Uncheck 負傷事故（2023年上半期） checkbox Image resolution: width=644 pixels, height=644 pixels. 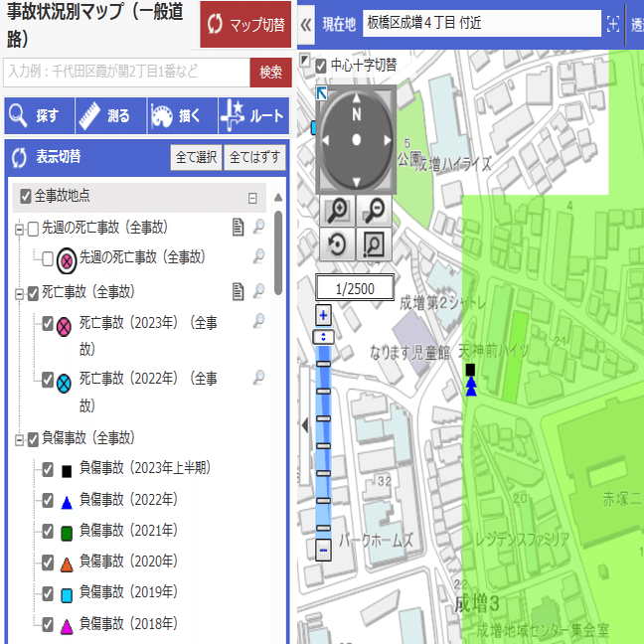48,469
